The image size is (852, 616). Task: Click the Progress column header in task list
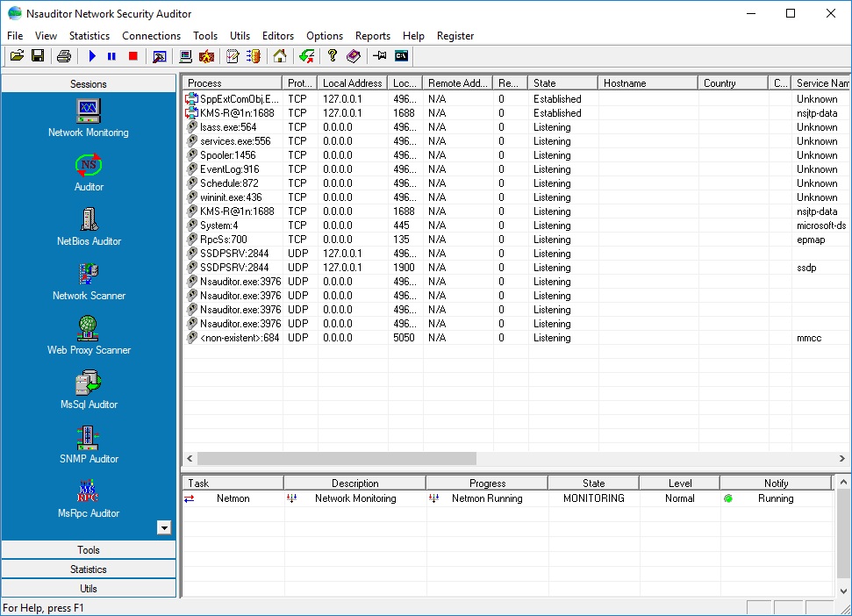click(x=487, y=483)
